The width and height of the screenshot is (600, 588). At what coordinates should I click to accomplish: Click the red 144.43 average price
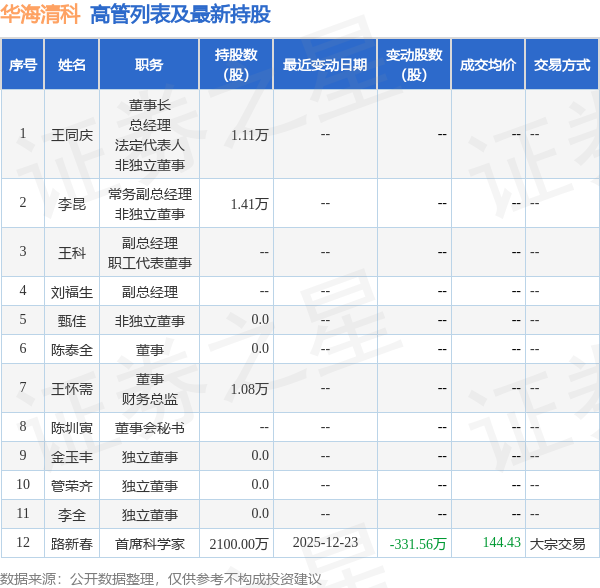(x=501, y=542)
